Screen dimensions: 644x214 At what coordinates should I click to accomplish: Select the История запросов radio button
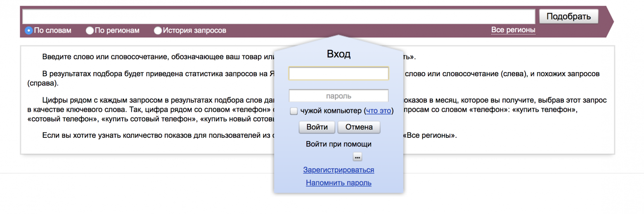coord(157,30)
